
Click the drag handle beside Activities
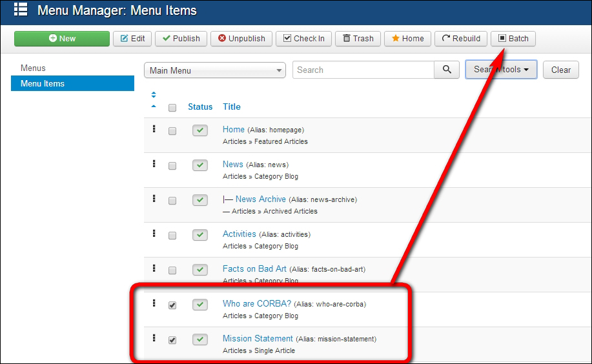tap(154, 234)
